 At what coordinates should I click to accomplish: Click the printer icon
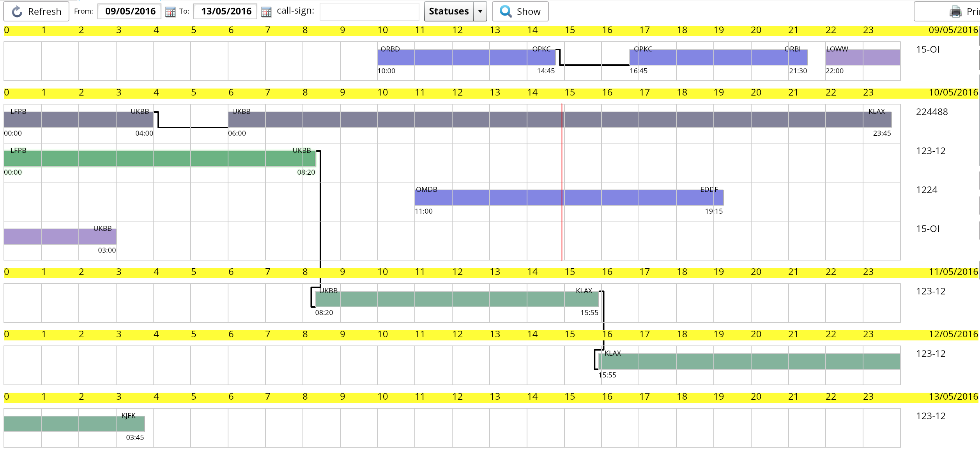click(955, 12)
